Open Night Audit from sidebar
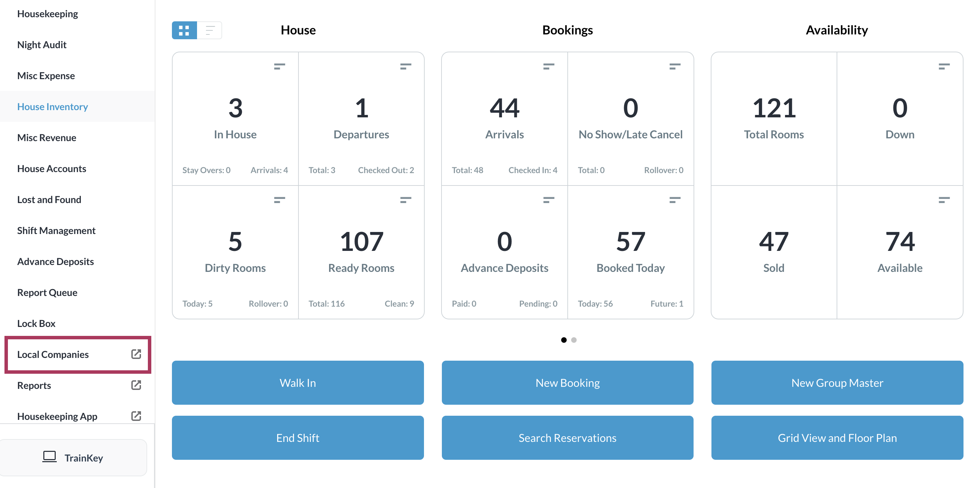This screenshot has width=980, height=488. 42,45
